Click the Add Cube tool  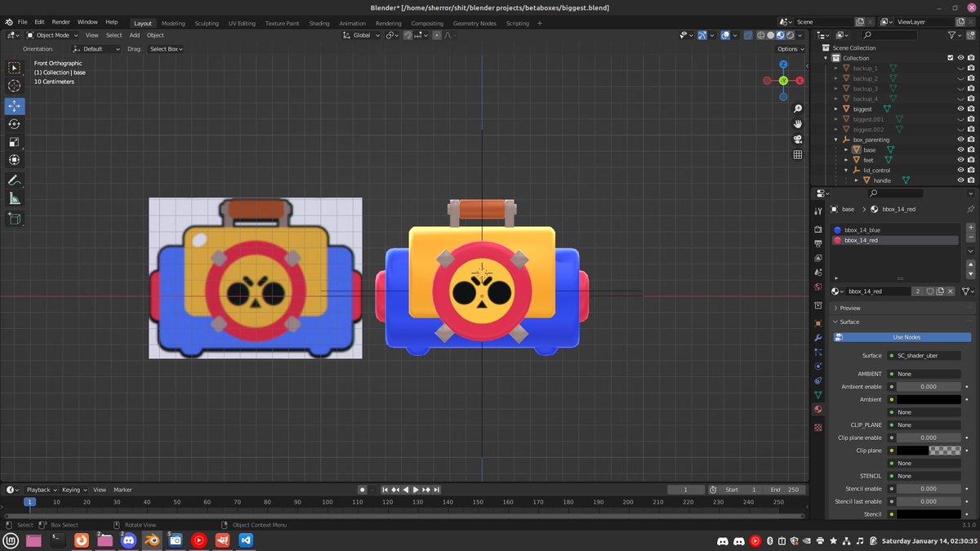coord(15,219)
